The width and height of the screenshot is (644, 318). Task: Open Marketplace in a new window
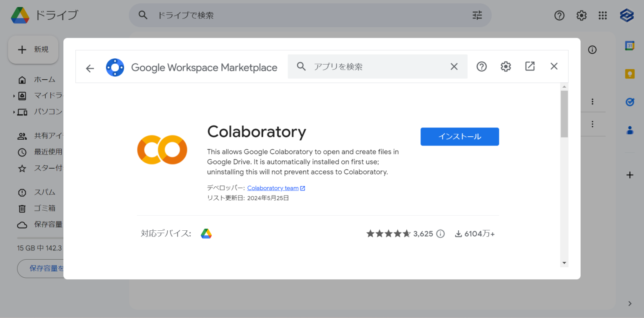click(530, 66)
